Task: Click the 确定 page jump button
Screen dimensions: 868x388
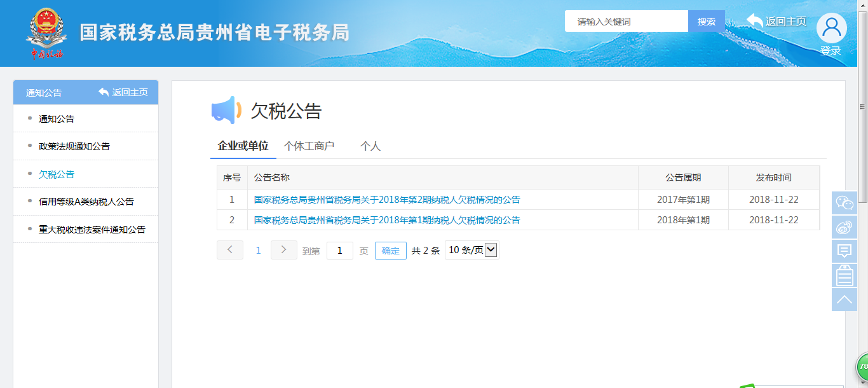Action: tap(391, 251)
